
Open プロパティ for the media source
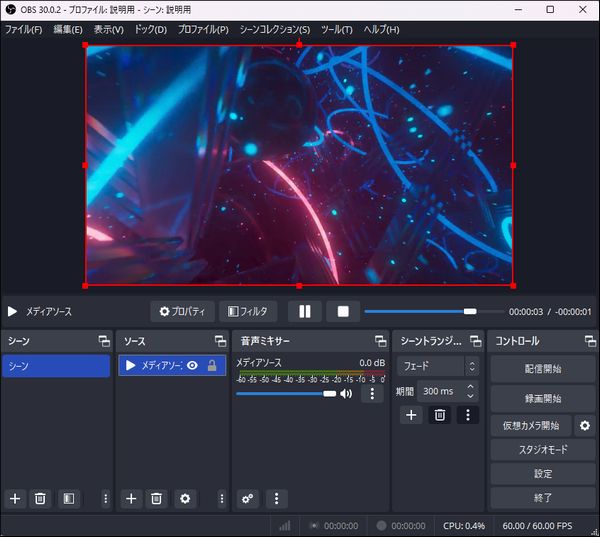tap(182, 312)
